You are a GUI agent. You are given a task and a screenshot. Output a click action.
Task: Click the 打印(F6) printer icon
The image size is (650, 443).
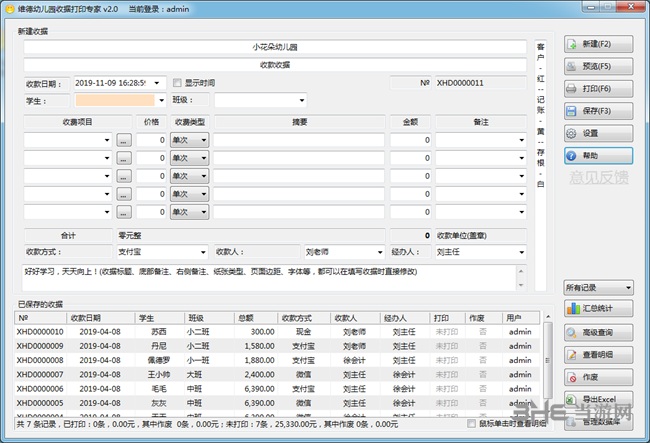(x=572, y=89)
